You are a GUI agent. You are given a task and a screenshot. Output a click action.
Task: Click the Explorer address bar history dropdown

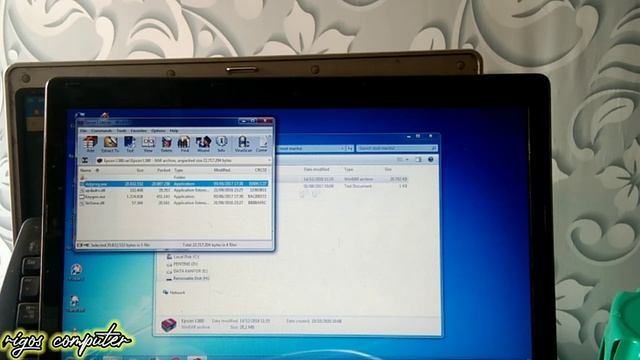(x=342, y=149)
